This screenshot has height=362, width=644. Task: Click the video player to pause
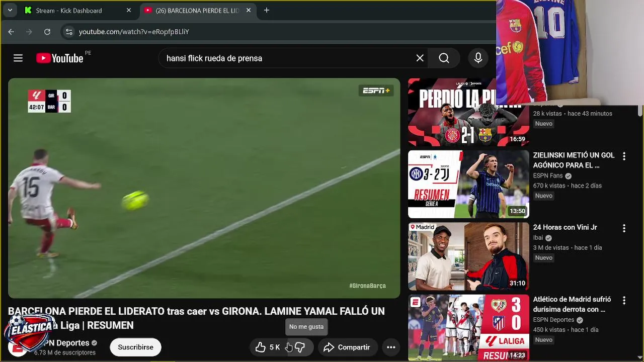(204, 188)
